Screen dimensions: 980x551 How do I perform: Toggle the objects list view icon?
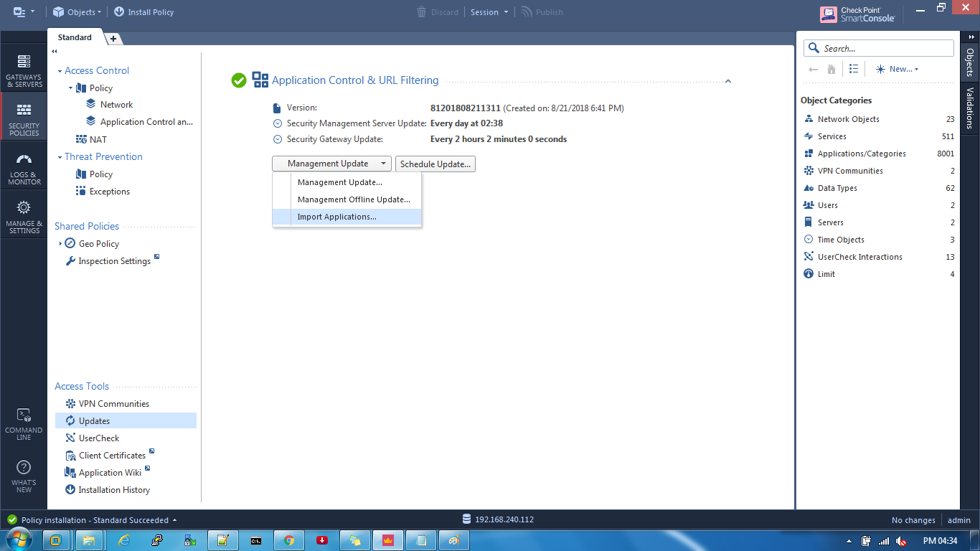coord(854,69)
